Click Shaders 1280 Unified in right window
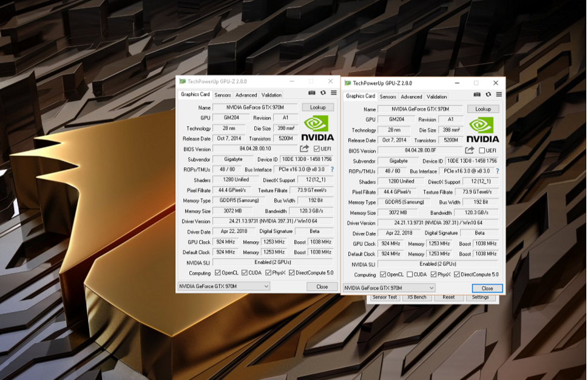Screen dimensions: 588x380 point(401,181)
